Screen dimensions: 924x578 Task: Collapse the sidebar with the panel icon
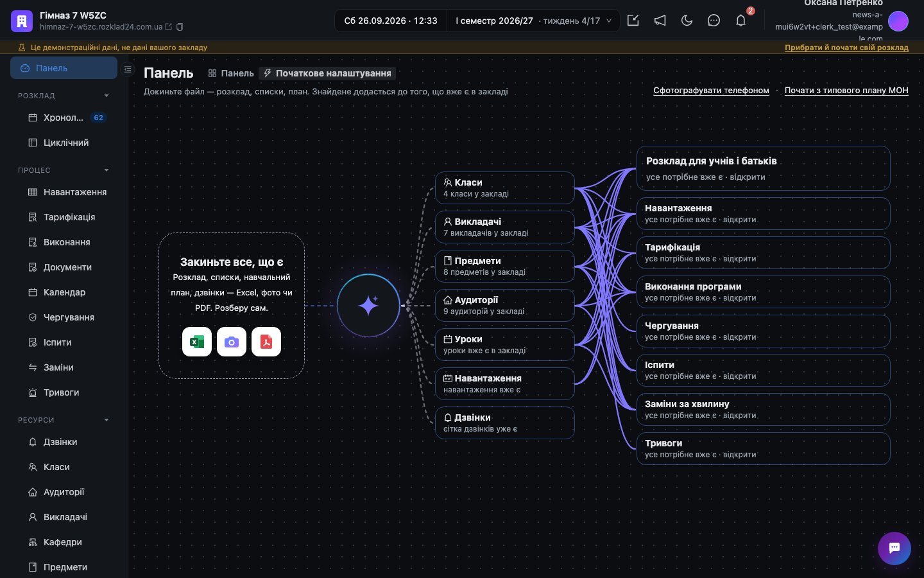coord(128,69)
